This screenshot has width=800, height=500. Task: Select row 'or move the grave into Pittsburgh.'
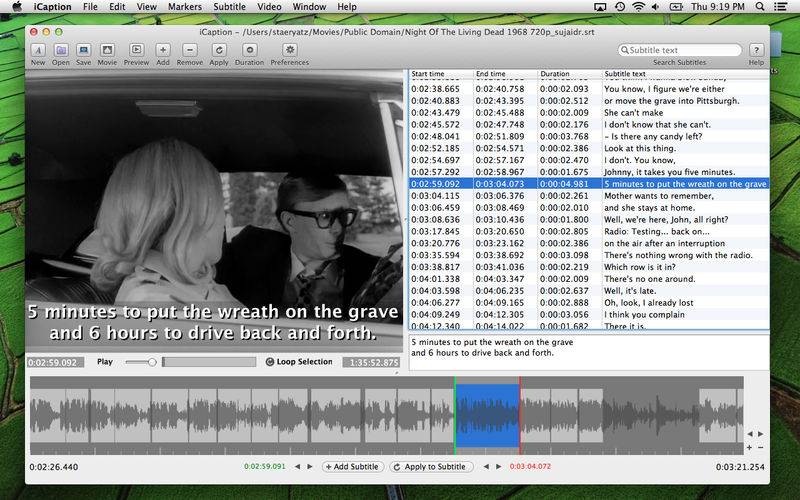[589, 101]
